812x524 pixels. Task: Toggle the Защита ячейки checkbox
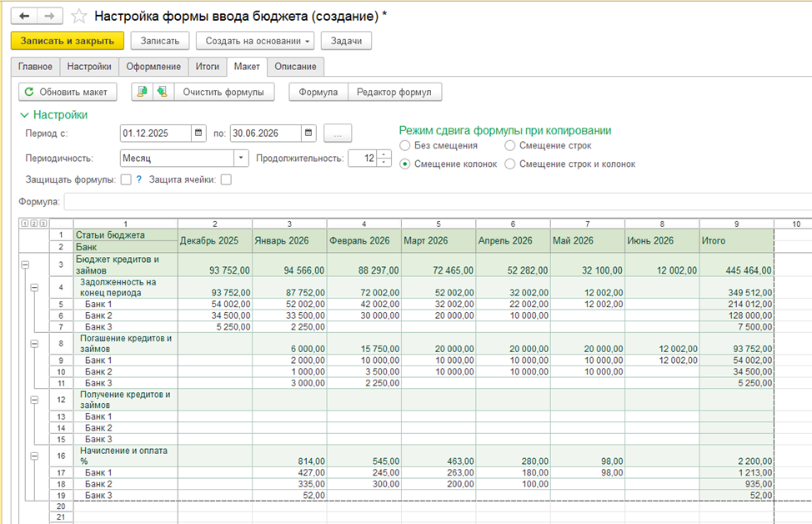coord(225,179)
